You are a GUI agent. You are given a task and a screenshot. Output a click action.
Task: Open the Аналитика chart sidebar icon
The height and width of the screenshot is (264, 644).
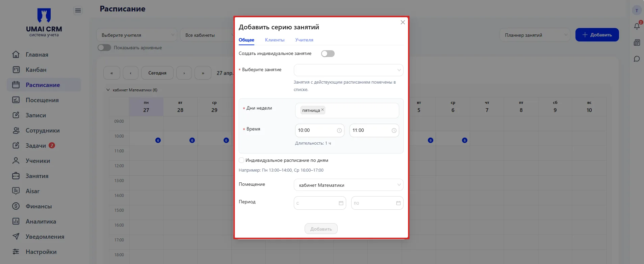(16, 221)
